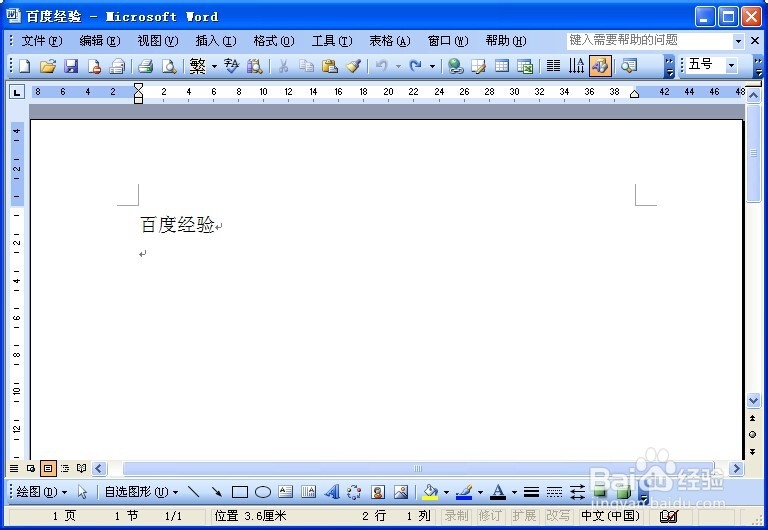Insert a Microsoft Excel worksheet

[525, 66]
